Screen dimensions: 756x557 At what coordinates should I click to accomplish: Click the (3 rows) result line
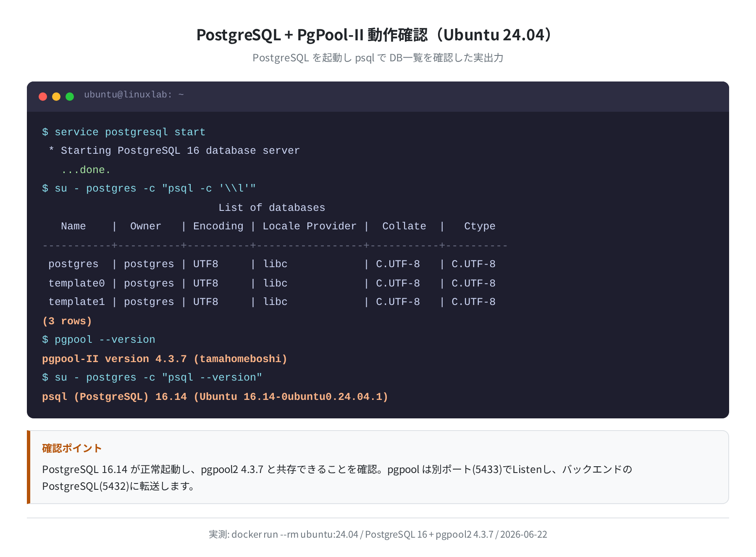[67, 321]
